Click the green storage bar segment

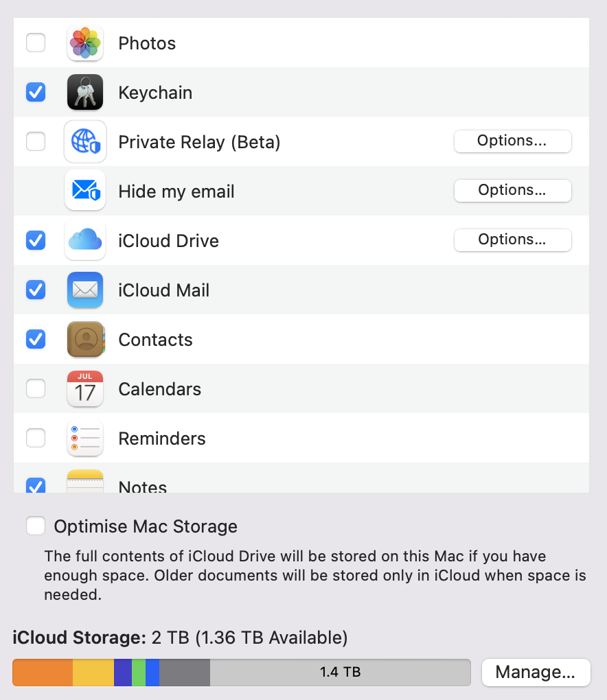139,673
